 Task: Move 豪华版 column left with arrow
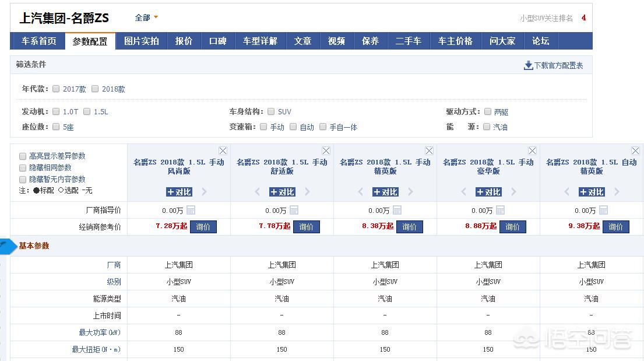(464, 192)
